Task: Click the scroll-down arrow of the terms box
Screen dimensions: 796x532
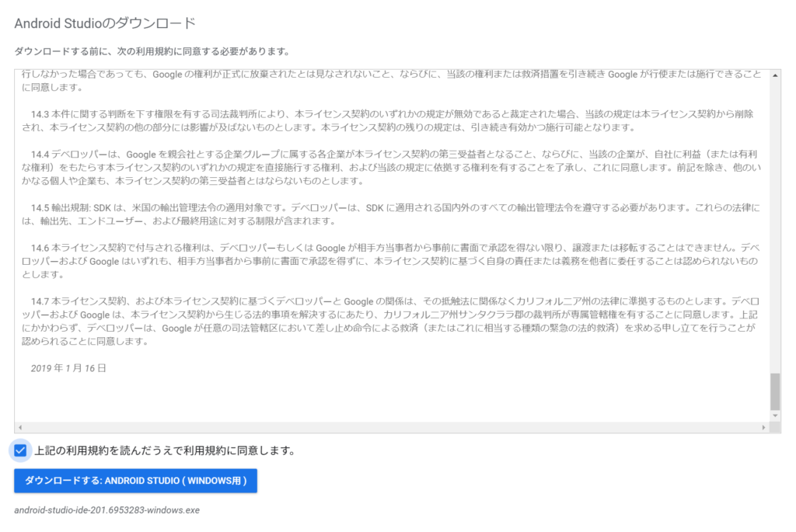Action: 775,416
